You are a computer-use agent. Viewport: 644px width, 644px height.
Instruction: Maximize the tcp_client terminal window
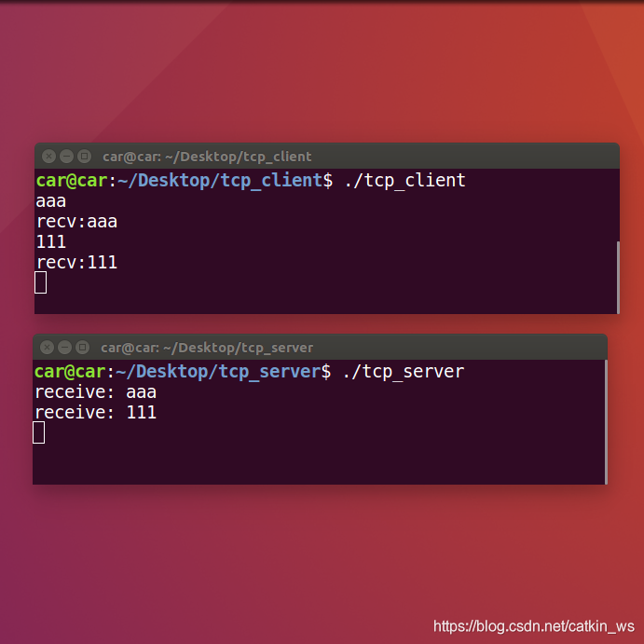coord(85,156)
